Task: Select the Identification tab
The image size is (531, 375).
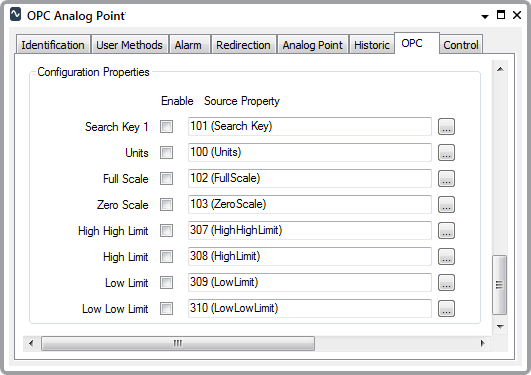Action: [x=53, y=45]
